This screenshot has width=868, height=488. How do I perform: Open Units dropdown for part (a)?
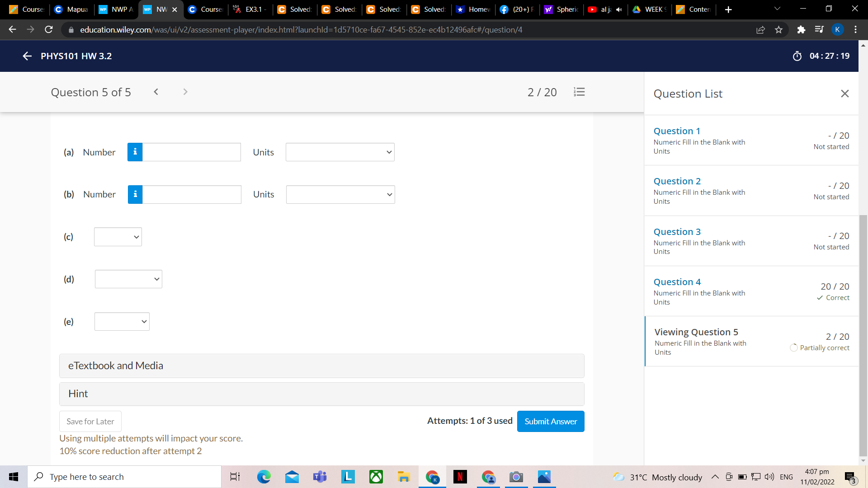tap(340, 152)
